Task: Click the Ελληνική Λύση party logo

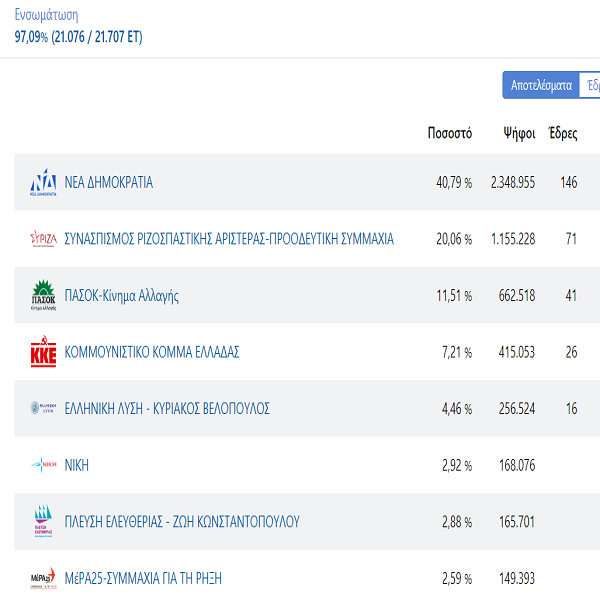Action: coord(43,408)
